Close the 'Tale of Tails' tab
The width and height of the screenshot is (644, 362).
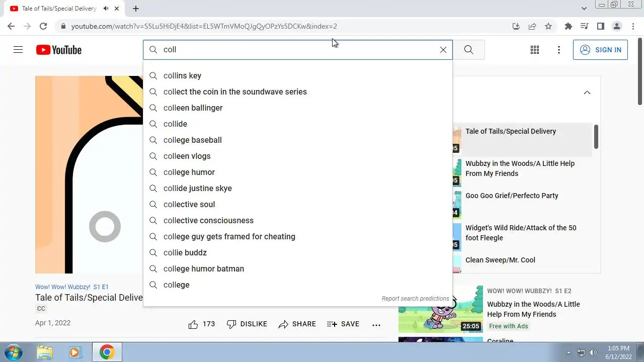117,9
